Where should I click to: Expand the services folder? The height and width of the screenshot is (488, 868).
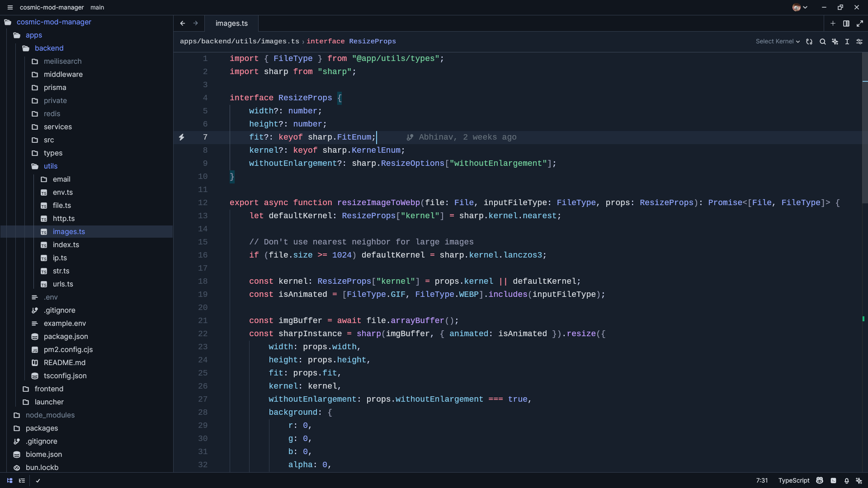pos(57,127)
